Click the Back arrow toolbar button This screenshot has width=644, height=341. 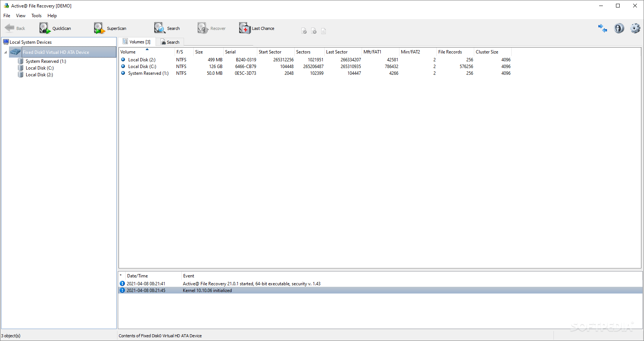click(15, 28)
